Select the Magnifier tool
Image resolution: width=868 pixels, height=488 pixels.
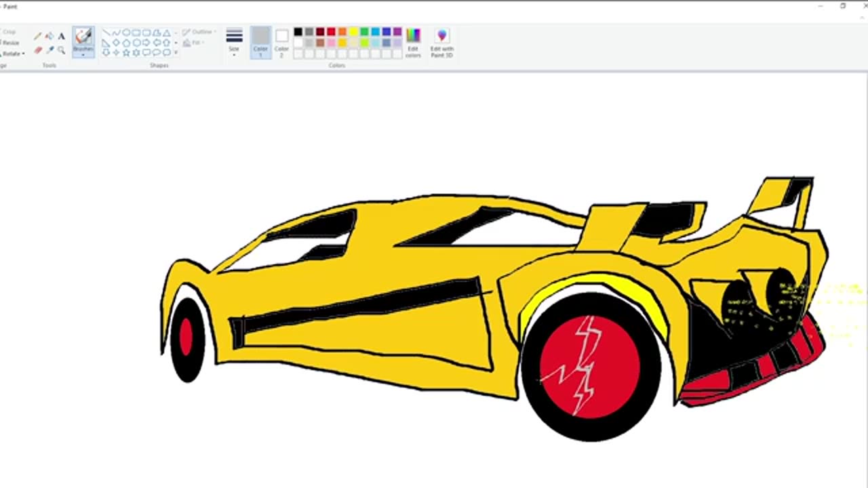(x=61, y=50)
